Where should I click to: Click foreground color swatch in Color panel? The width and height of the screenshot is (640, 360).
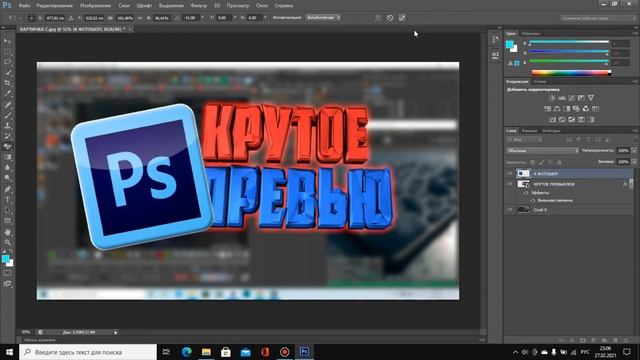click(x=509, y=44)
